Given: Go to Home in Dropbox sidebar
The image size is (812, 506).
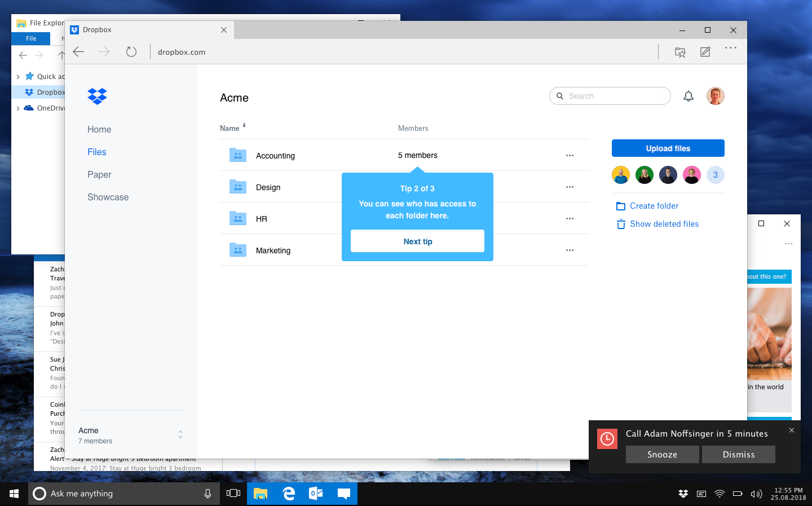Looking at the screenshot, I should pos(99,129).
